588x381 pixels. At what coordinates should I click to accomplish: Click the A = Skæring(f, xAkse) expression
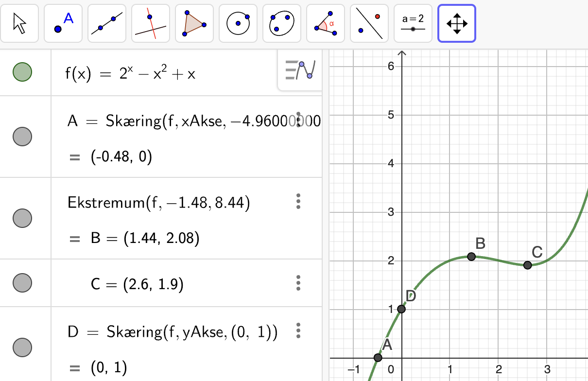click(194, 121)
